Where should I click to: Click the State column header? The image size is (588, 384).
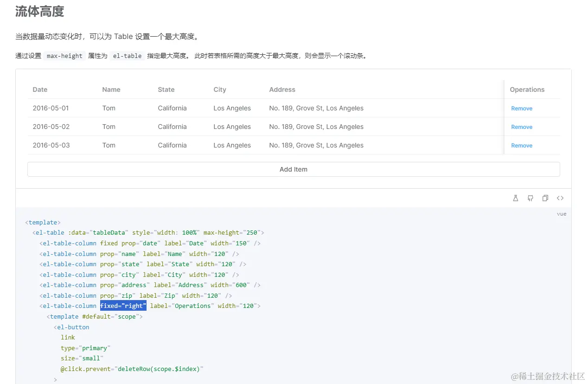pos(166,90)
